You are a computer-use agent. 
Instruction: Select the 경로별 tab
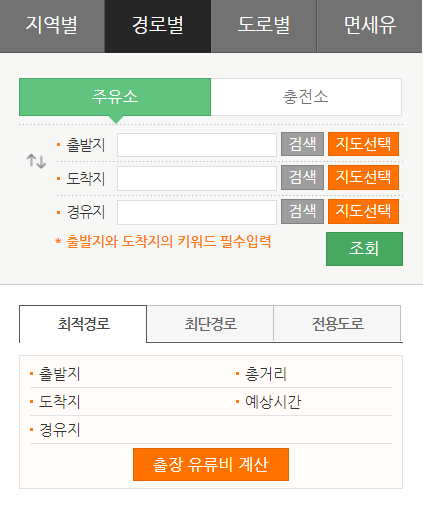pyautogui.click(x=158, y=26)
